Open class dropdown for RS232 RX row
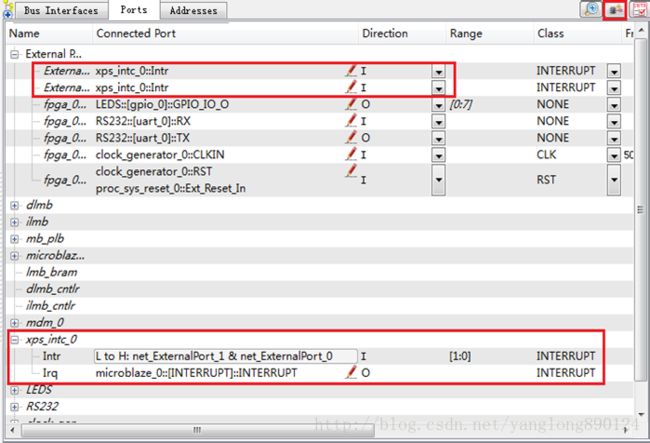The width and height of the screenshot is (650, 443). point(614,122)
